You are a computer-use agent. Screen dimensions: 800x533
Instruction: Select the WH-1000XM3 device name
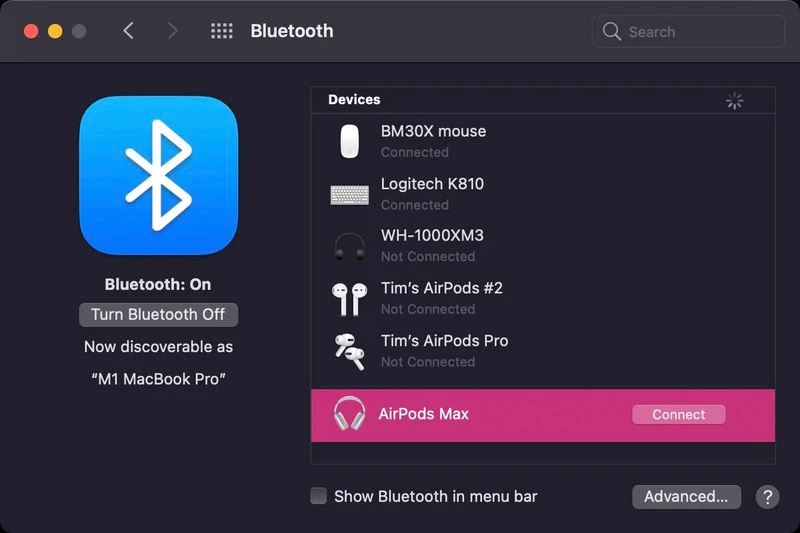(432, 236)
